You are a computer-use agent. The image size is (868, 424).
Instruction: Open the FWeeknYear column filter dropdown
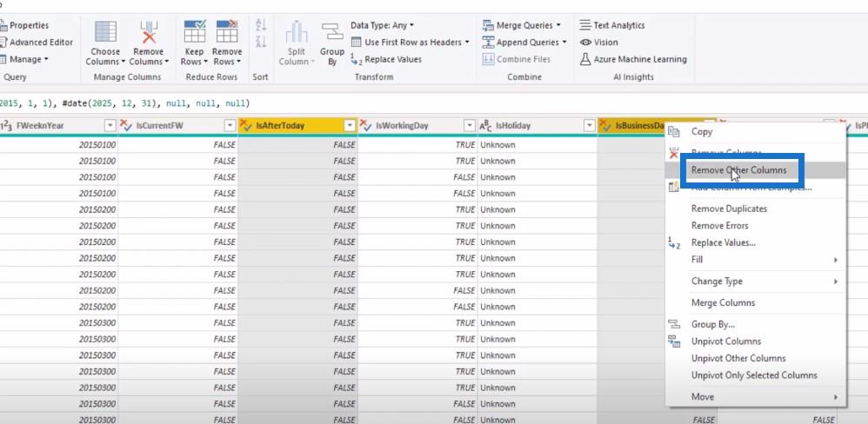110,125
